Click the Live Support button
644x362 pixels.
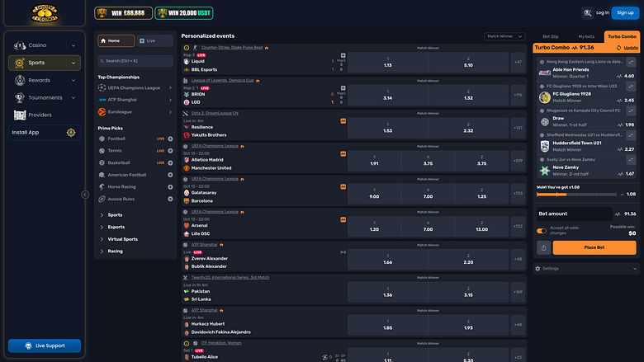pos(45,346)
